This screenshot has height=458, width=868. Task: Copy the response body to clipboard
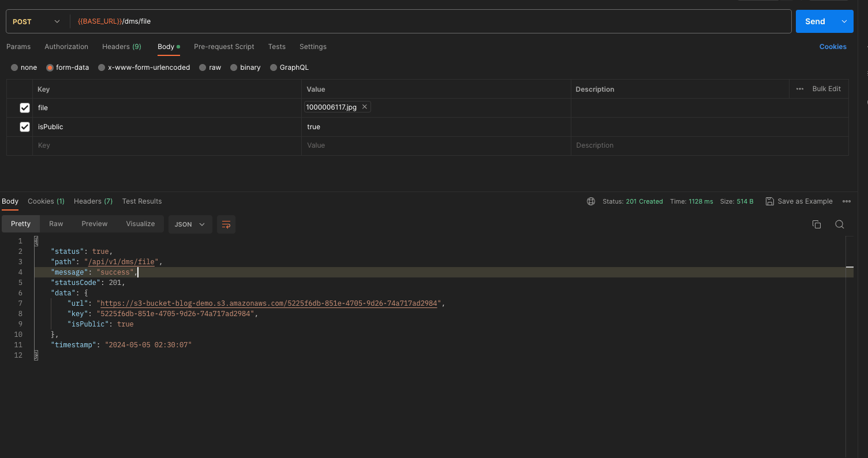pyautogui.click(x=817, y=224)
